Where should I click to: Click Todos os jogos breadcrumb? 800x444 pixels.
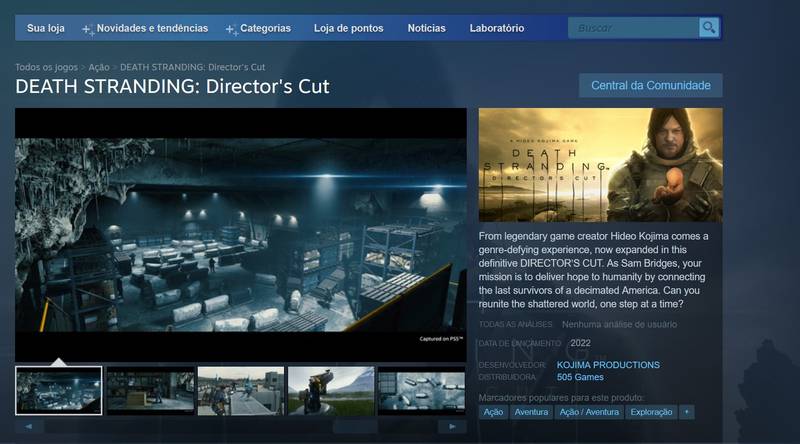pyautogui.click(x=46, y=67)
